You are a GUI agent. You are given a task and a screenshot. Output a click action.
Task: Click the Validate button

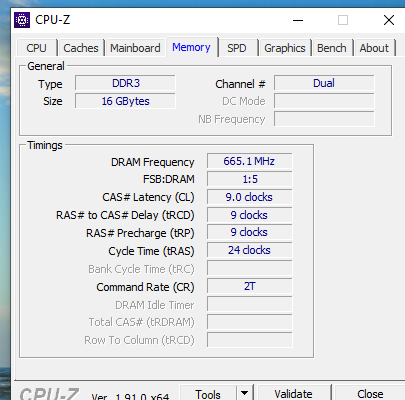tap(293, 394)
